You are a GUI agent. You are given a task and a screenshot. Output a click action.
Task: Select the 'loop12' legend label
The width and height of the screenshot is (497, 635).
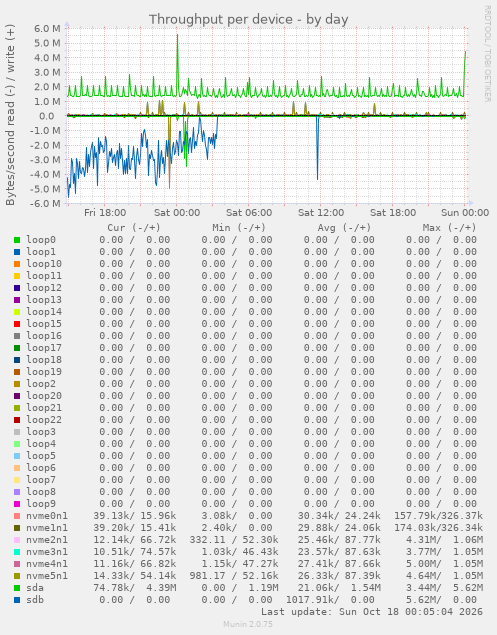(44, 288)
